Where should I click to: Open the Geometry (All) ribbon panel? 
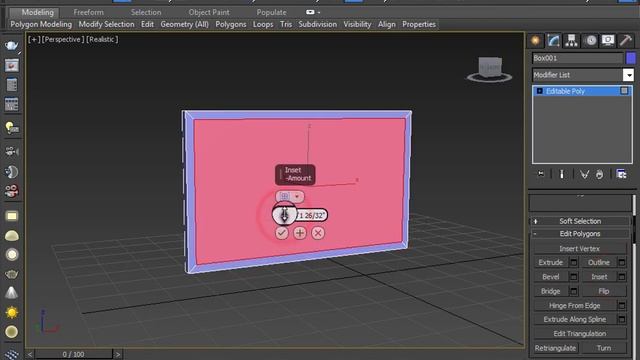(x=184, y=24)
